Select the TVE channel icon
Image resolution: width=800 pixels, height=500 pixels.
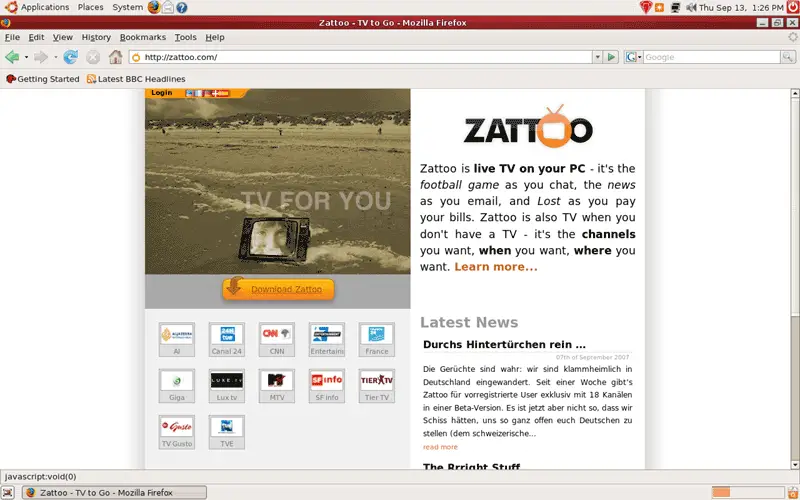coord(227,432)
